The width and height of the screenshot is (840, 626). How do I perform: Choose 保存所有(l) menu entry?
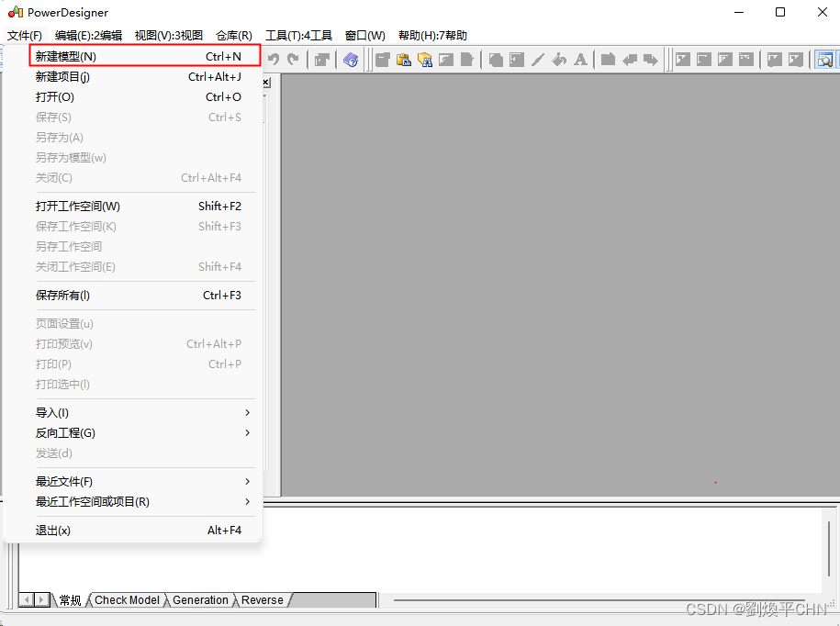click(139, 295)
